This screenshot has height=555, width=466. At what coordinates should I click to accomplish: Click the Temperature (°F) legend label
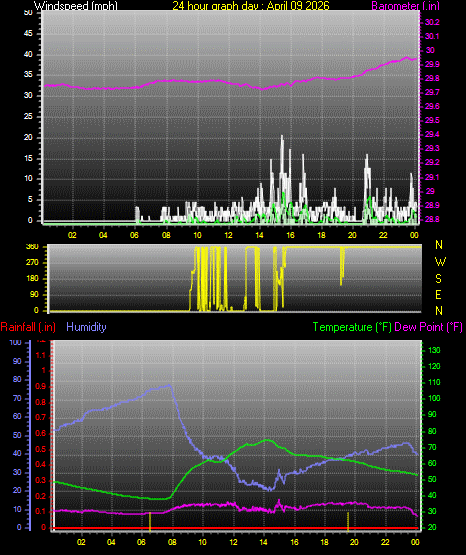pos(352,327)
